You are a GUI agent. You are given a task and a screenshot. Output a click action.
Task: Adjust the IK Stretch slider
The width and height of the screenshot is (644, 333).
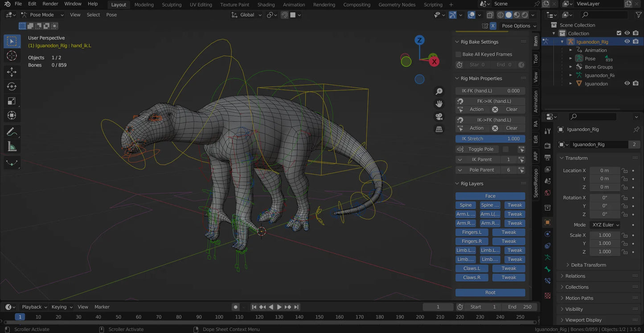coord(490,139)
